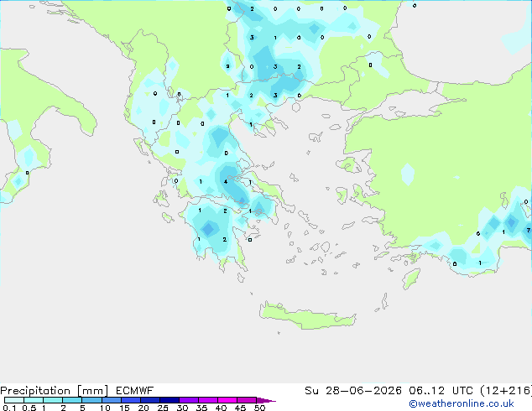Image resolution: width=532 pixels, height=411 pixels.
Task: Click the 35–40 mm magenta swatch
Action: pyautogui.click(x=208, y=400)
